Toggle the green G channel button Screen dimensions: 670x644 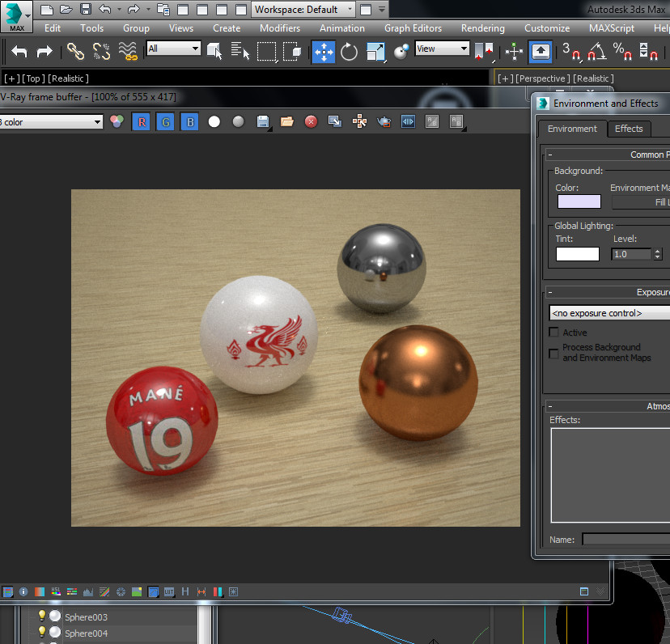point(165,122)
